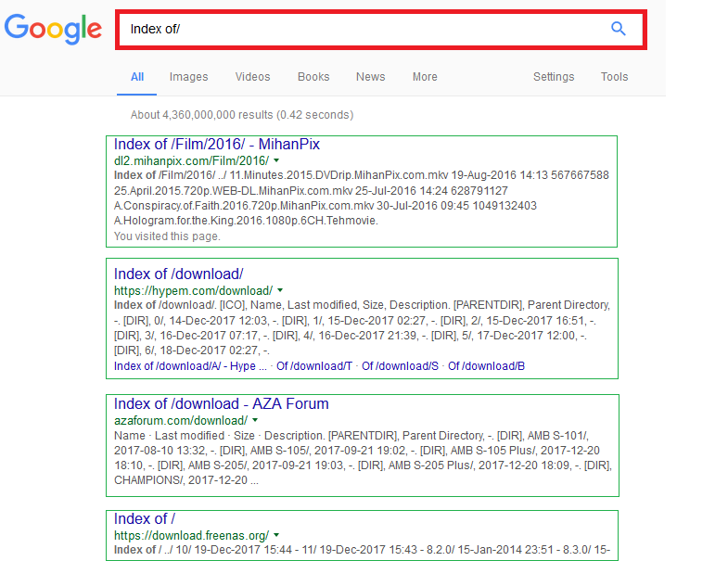
Task: Open sitelink 'Of /download/B'
Action: (x=486, y=366)
